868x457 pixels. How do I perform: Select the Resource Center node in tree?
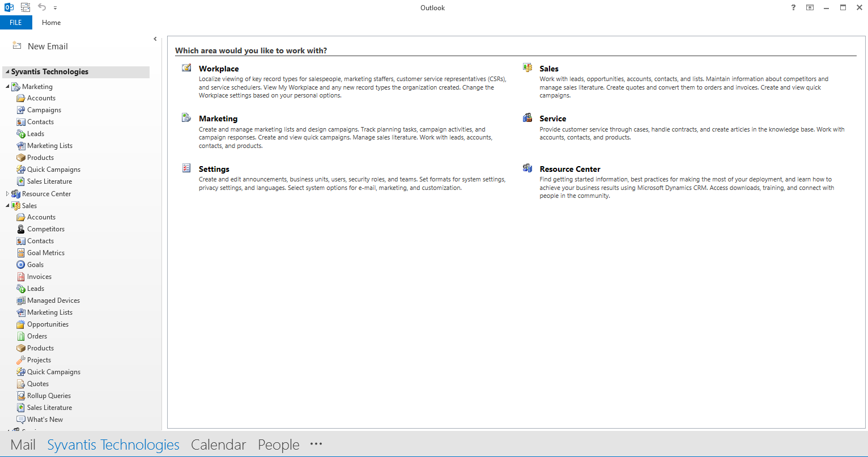46,194
